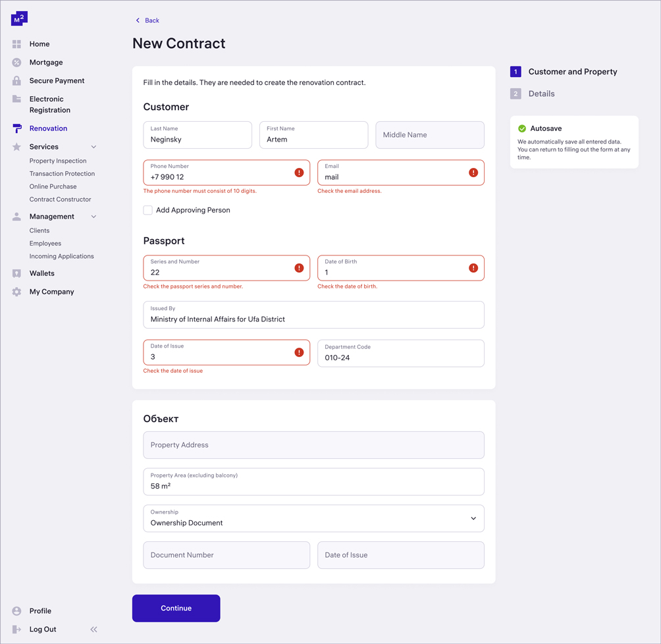Collapse the Management section
Screen dimensions: 661x644
pos(93,216)
